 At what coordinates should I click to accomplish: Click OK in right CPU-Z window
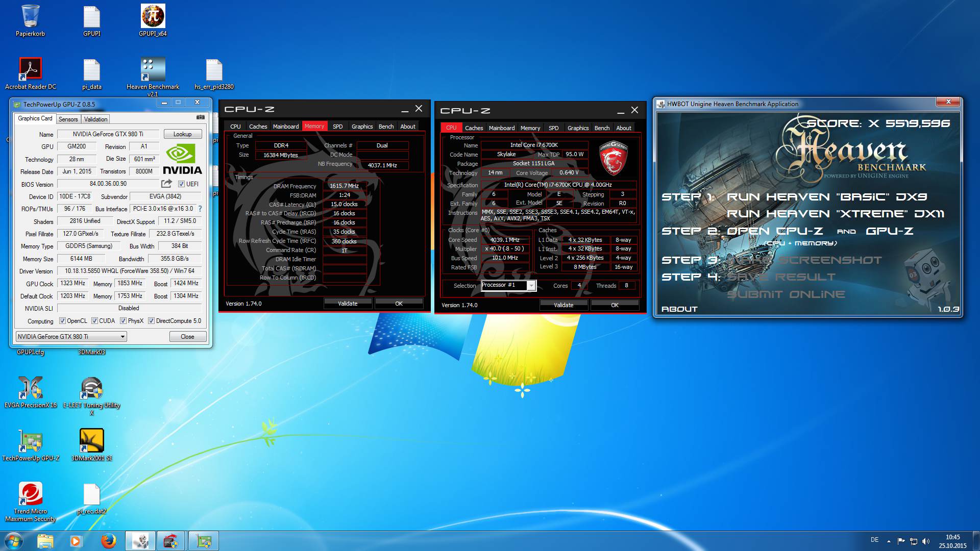615,305
